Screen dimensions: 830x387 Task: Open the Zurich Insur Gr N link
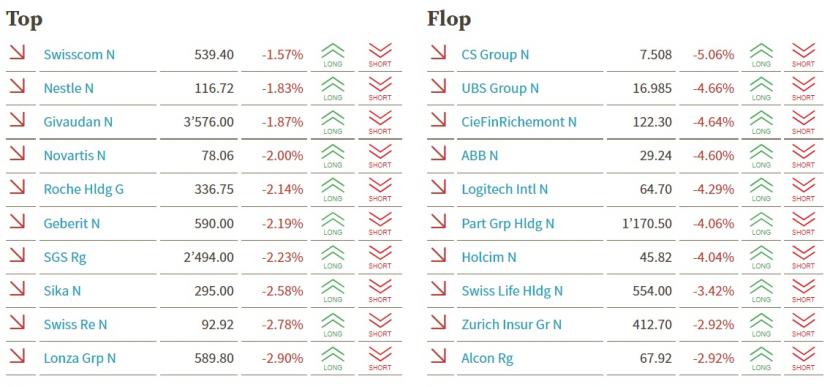(511, 325)
